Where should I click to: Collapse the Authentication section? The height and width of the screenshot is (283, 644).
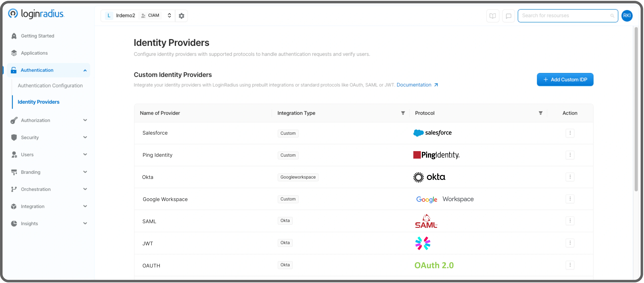[85, 70]
